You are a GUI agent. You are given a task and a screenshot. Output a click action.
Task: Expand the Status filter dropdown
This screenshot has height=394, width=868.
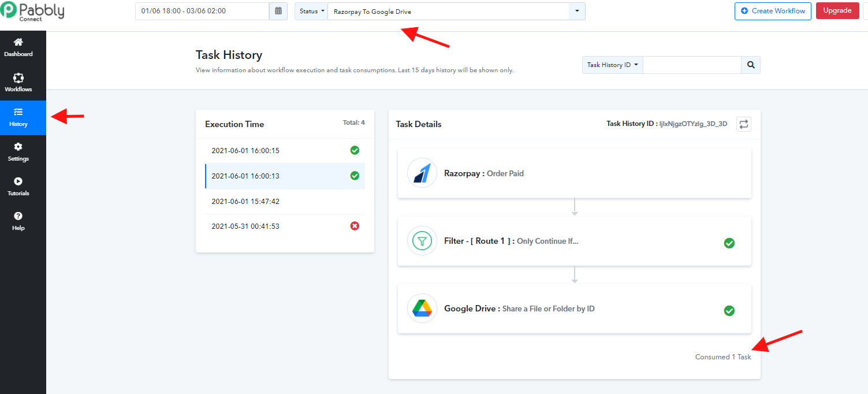click(311, 11)
